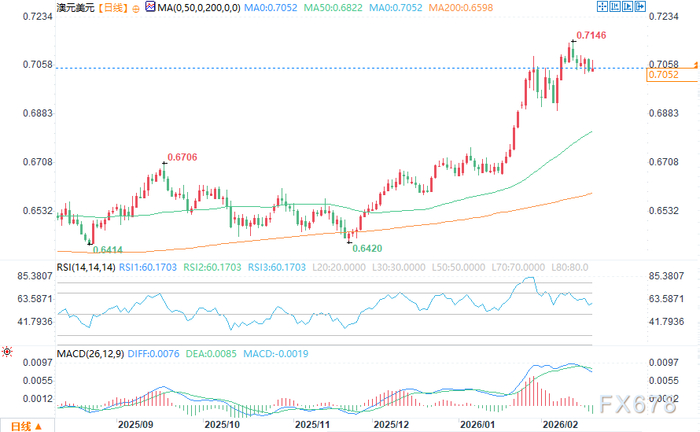Open the MA indicator chart icon
The width and height of the screenshot is (700, 432).
pyautogui.click(x=150, y=7)
